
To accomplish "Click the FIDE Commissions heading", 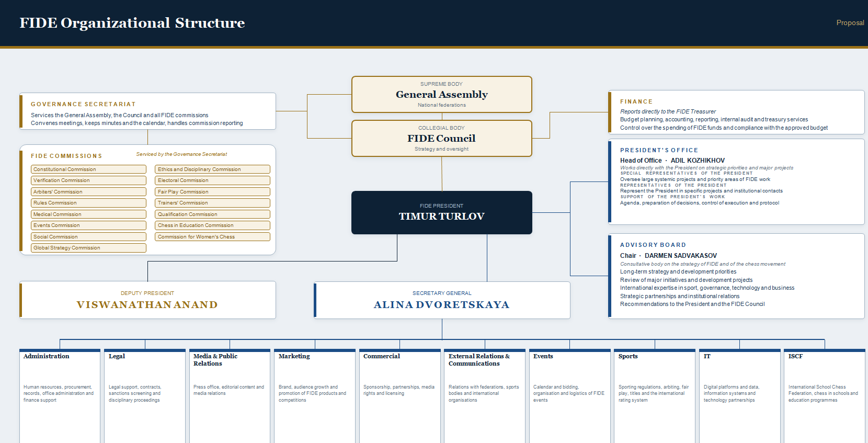I will tap(66, 156).
